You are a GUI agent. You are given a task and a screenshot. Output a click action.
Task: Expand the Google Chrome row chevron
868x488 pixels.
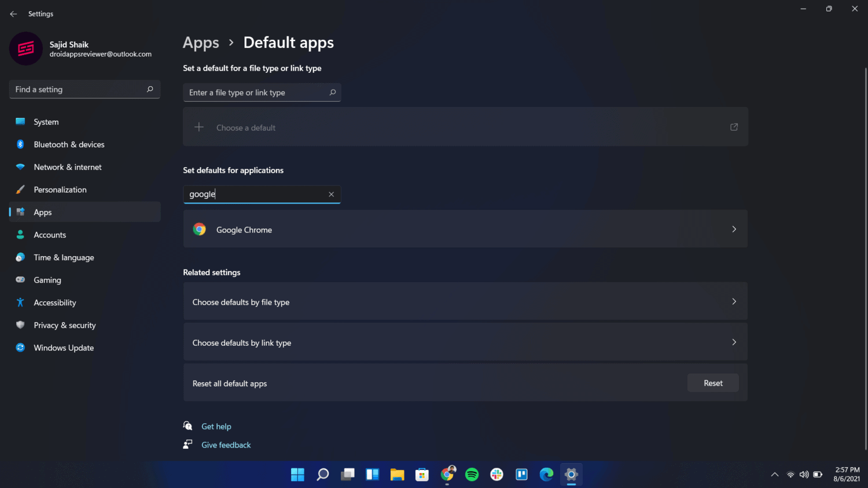[x=734, y=229]
